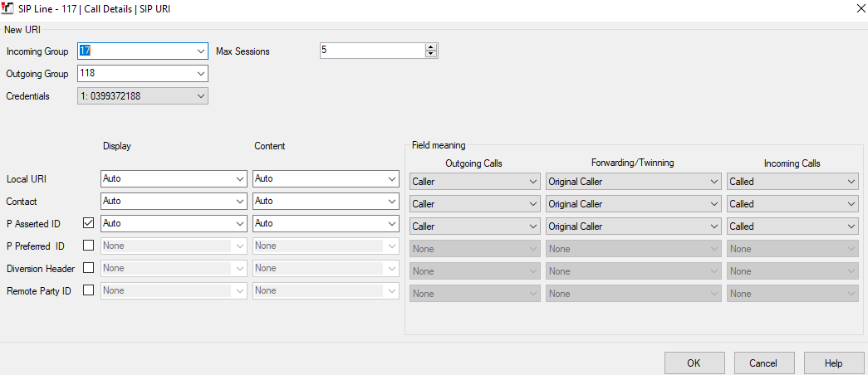Click the Cancel button
The width and height of the screenshot is (868, 375).
tap(763, 363)
